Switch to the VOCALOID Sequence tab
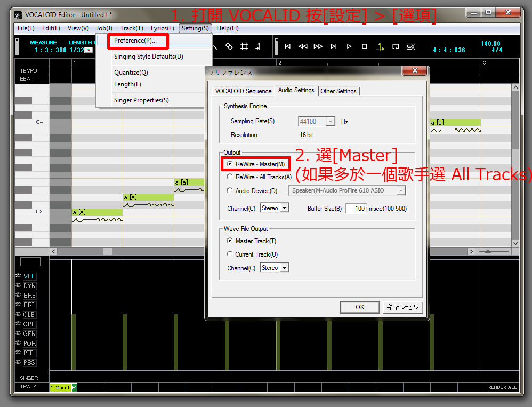Screen dimensions: 532x407 click(x=243, y=91)
